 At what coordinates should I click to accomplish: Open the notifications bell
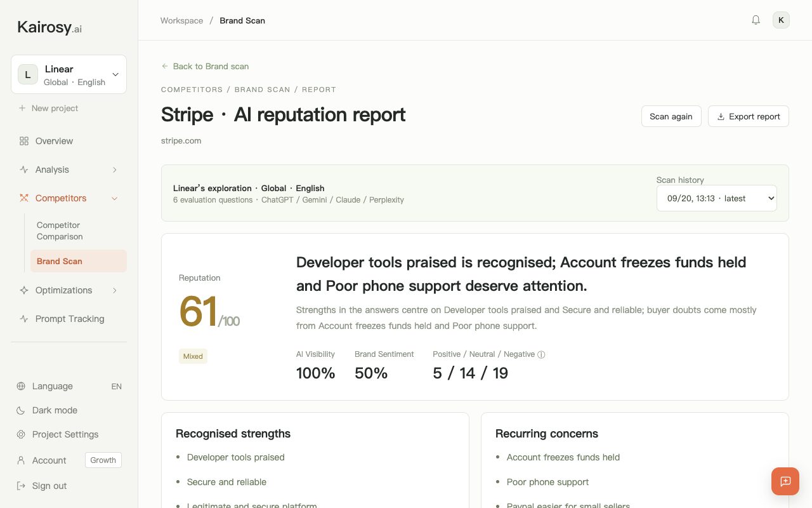click(756, 20)
